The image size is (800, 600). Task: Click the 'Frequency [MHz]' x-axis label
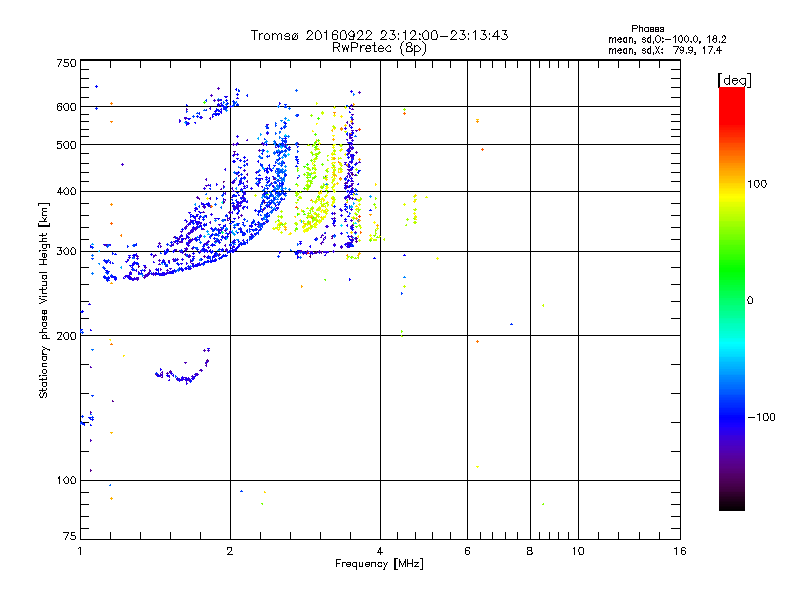[x=379, y=565]
